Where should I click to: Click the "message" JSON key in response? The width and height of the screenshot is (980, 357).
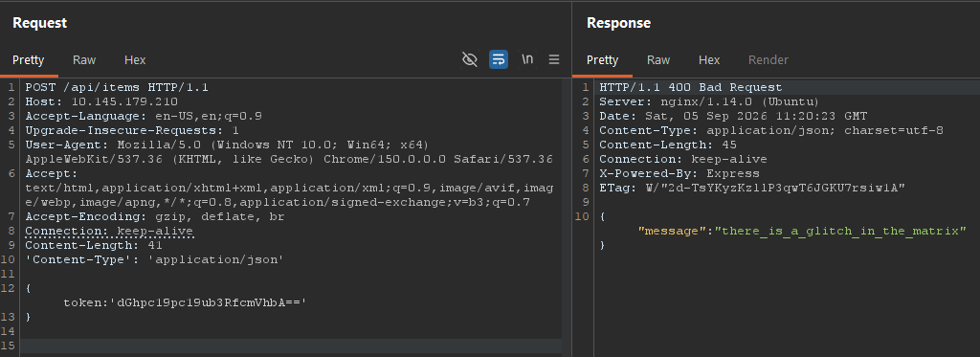672,231
